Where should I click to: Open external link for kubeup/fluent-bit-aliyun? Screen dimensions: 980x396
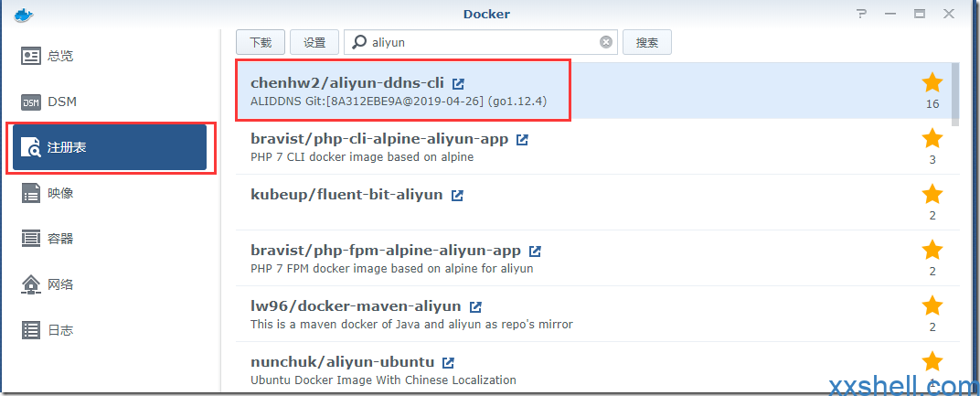[x=457, y=195]
